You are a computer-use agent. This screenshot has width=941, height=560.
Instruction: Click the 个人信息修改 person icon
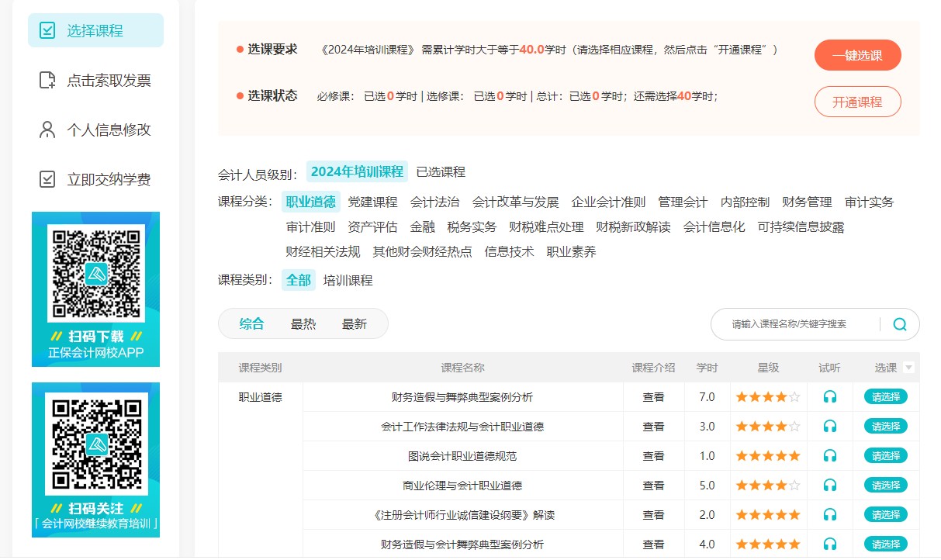[x=47, y=130]
